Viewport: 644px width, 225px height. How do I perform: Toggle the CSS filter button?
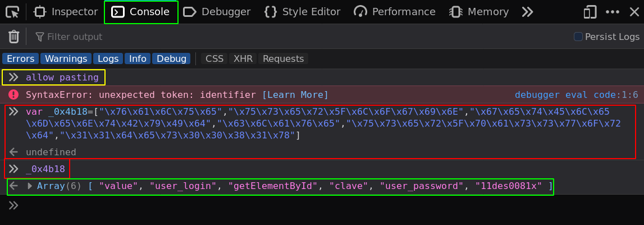click(214, 58)
